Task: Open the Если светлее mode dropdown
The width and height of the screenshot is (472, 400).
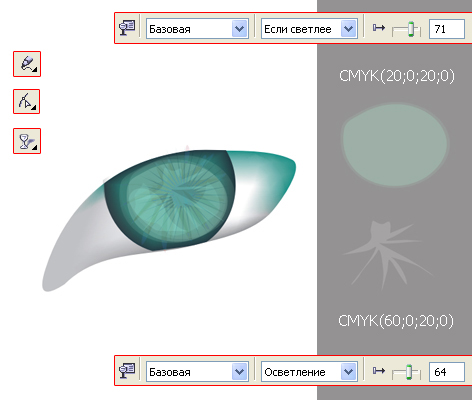Action: 348,29
